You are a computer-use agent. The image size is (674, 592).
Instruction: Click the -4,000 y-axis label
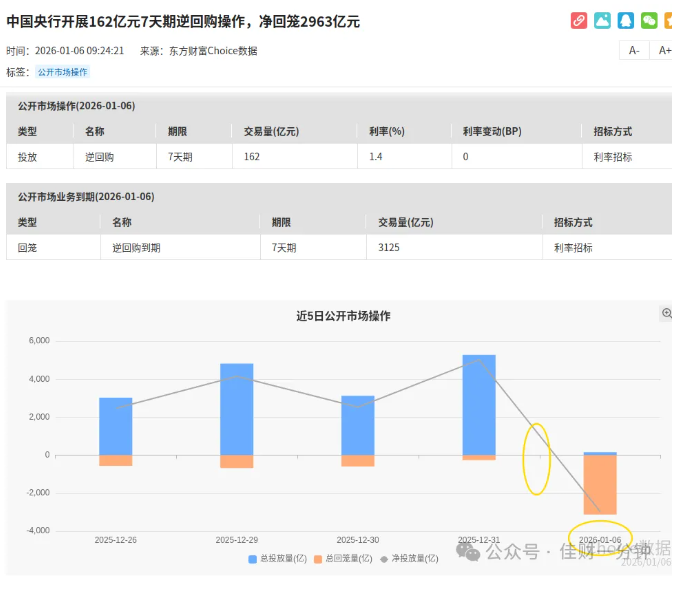(x=38, y=531)
